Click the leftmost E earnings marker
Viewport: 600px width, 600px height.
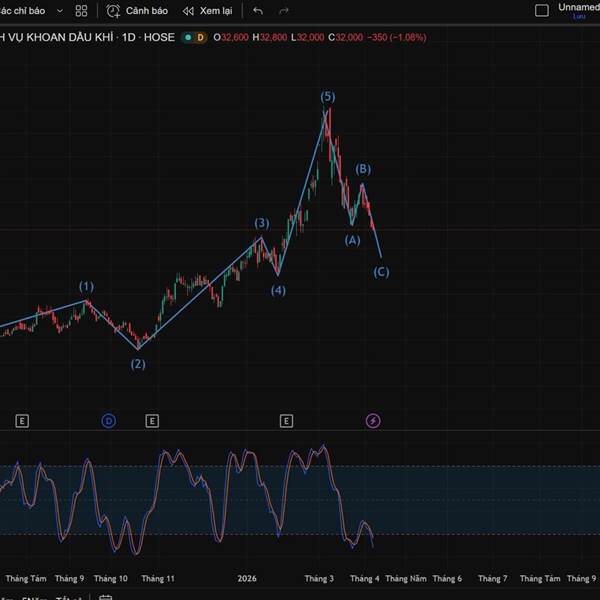click(x=22, y=421)
